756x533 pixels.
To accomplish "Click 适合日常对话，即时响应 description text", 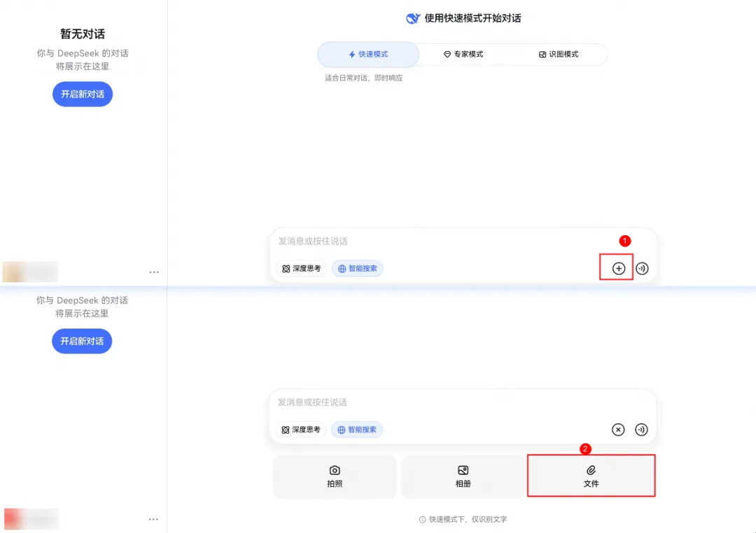I will 363,78.
